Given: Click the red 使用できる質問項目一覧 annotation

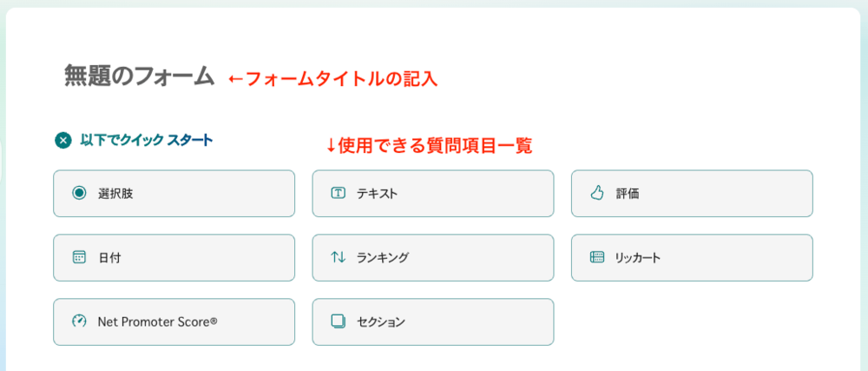Looking at the screenshot, I should pyautogui.click(x=429, y=145).
